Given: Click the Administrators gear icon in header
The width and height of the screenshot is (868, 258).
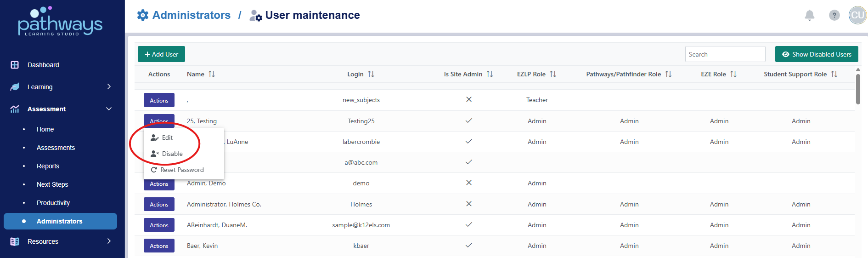Looking at the screenshot, I should click(x=143, y=15).
